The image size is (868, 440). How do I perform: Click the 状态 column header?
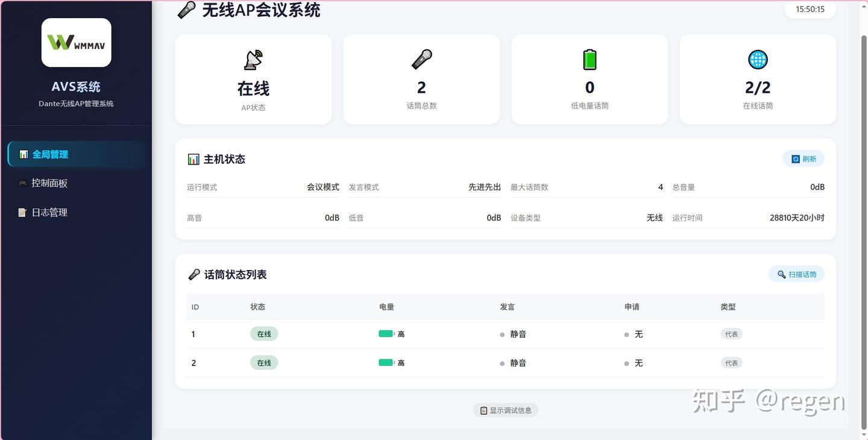pyautogui.click(x=258, y=307)
